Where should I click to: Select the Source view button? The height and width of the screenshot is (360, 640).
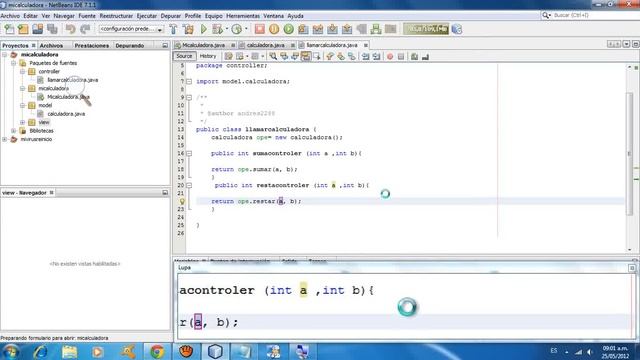(x=184, y=56)
